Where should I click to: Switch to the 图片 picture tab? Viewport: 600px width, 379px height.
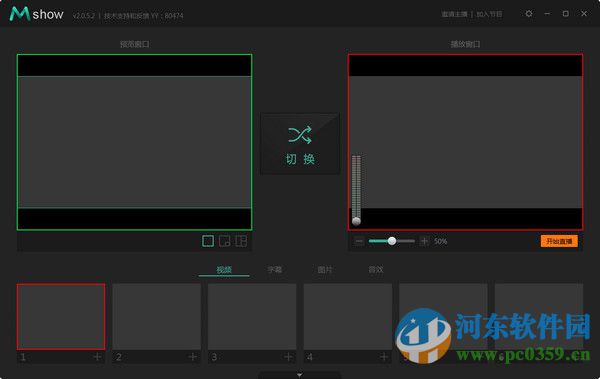(x=325, y=270)
